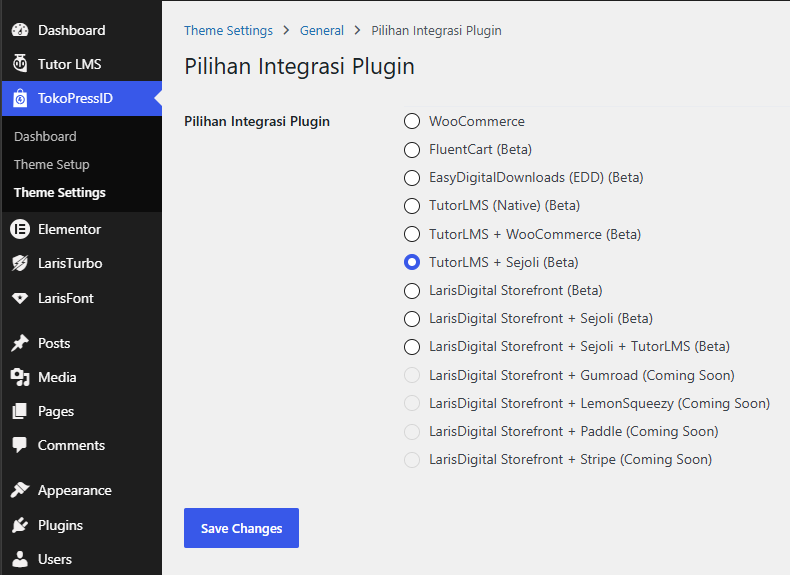Click the Appearance paintbrush icon
The width and height of the screenshot is (790, 575).
(20, 490)
